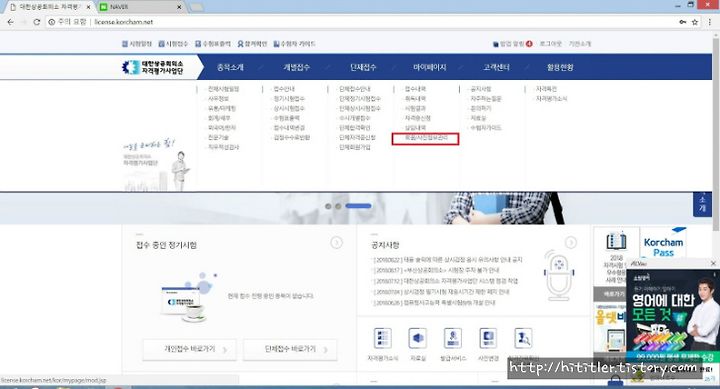The width and height of the screenshot is (720, 389).
Task: Select 단체합격확인 submenu item
Action: click(354, 128)
